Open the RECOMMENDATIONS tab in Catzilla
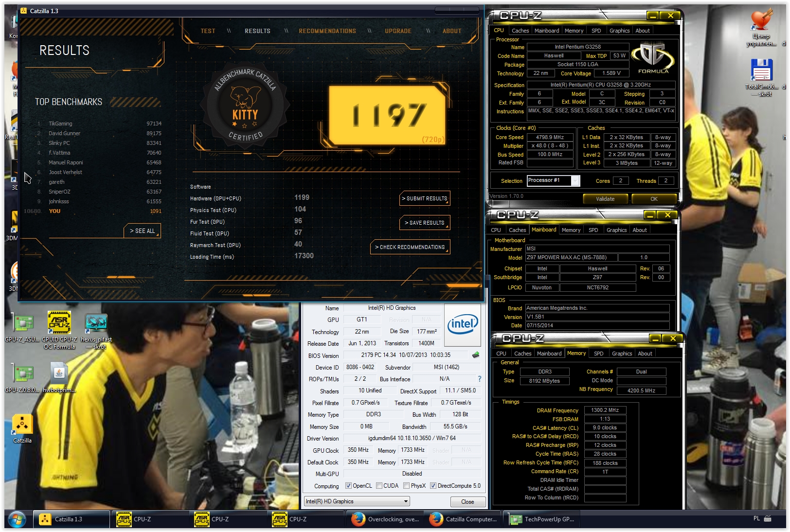 327,31
